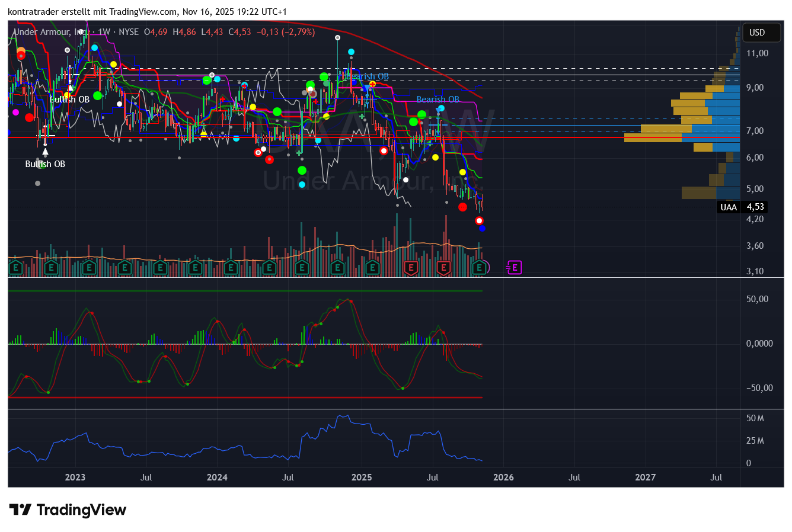
Task: Click the −0,13 (−2,79%) change value in header
Action: tap(286, 32)
